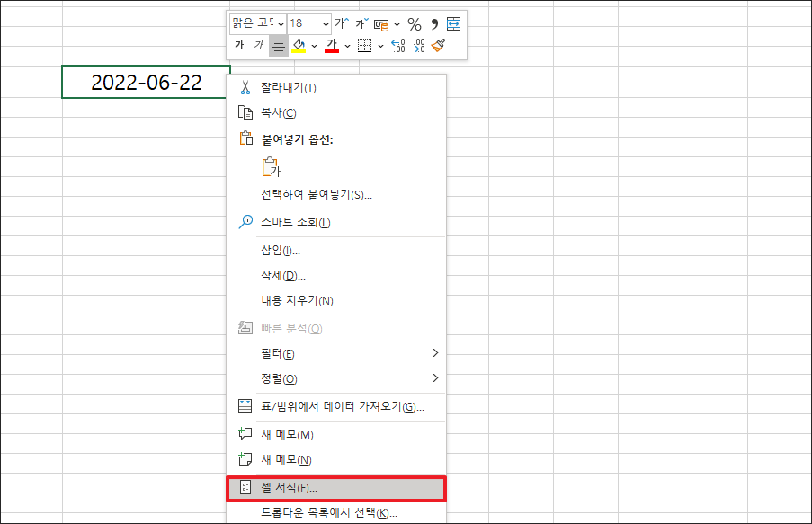Viewport: 812px width, 524px height.
Task: Toggle bold formatting
Action: [x=240, y=45]
